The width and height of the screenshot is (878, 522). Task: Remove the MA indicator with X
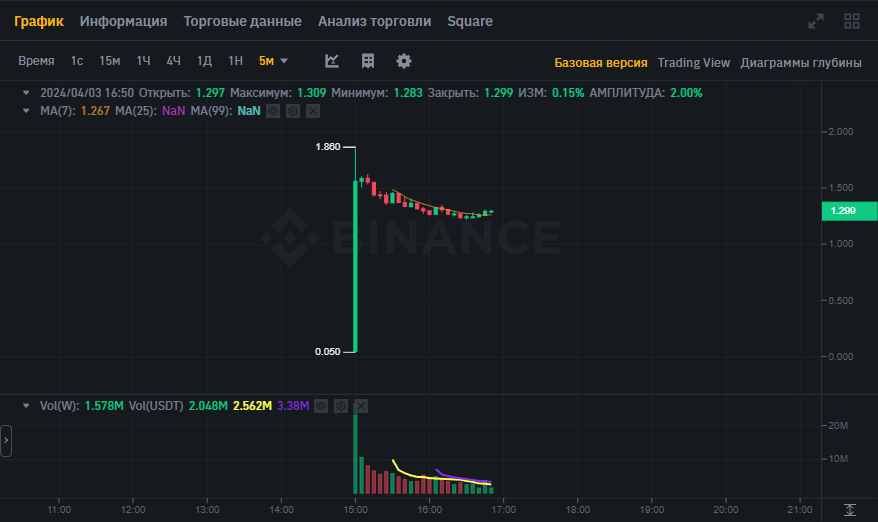pyautogui.click(x=313, y=111)
